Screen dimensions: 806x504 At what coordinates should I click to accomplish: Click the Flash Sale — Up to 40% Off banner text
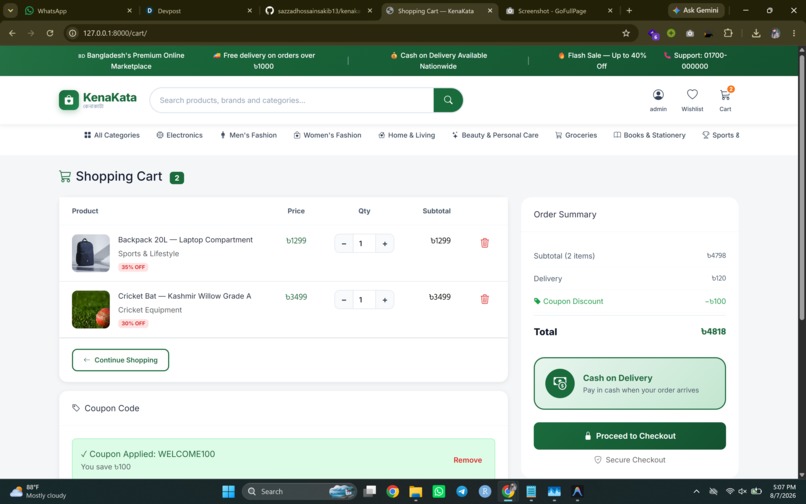pos(602,61)
